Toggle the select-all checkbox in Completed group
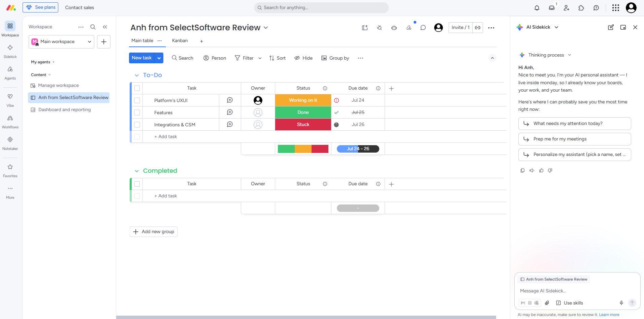The width and height of the screenshot is (644, 319). (x=137, y=184)
